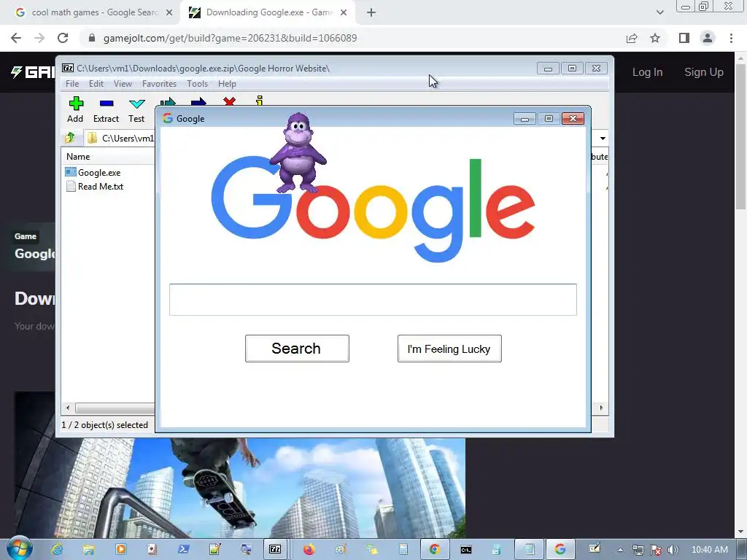Click the Game Jolt logo
This screenshot has height=560, width=747.
[x=32, y=72]
